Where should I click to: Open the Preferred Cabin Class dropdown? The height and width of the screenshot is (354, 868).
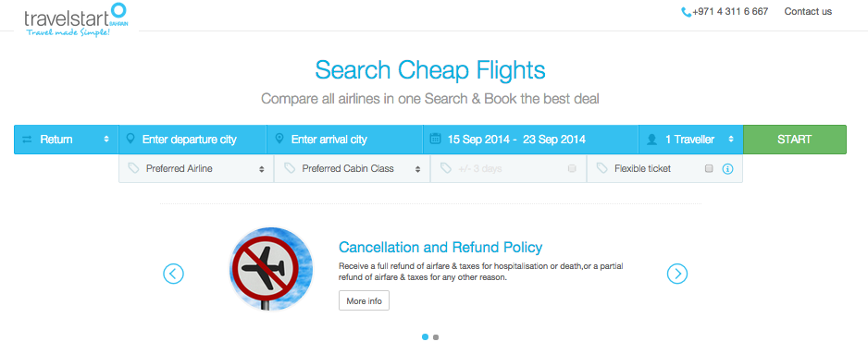[x=352, y=169]
